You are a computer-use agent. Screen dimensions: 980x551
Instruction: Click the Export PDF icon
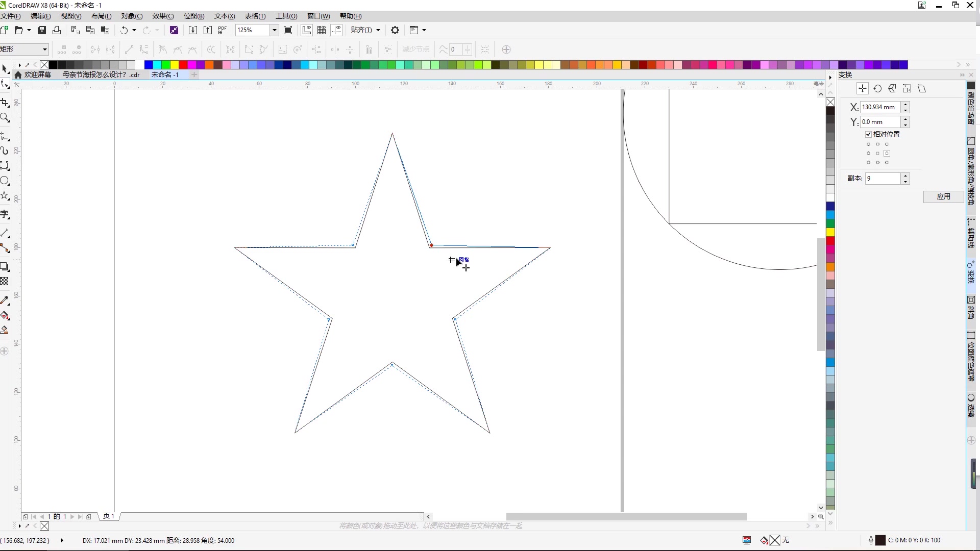pyautogui.click(x=223, y=30)
